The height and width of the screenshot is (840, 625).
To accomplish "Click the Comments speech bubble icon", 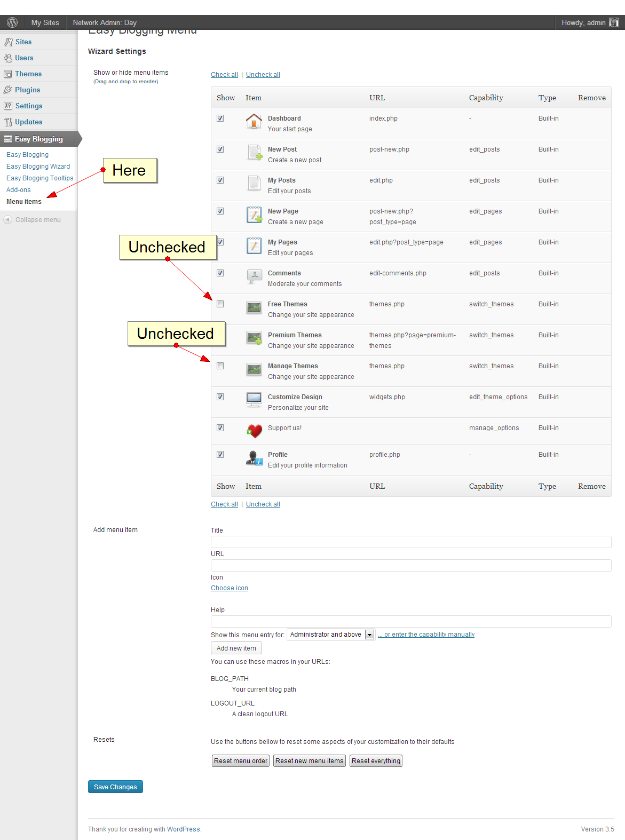I will pos(254,276).
